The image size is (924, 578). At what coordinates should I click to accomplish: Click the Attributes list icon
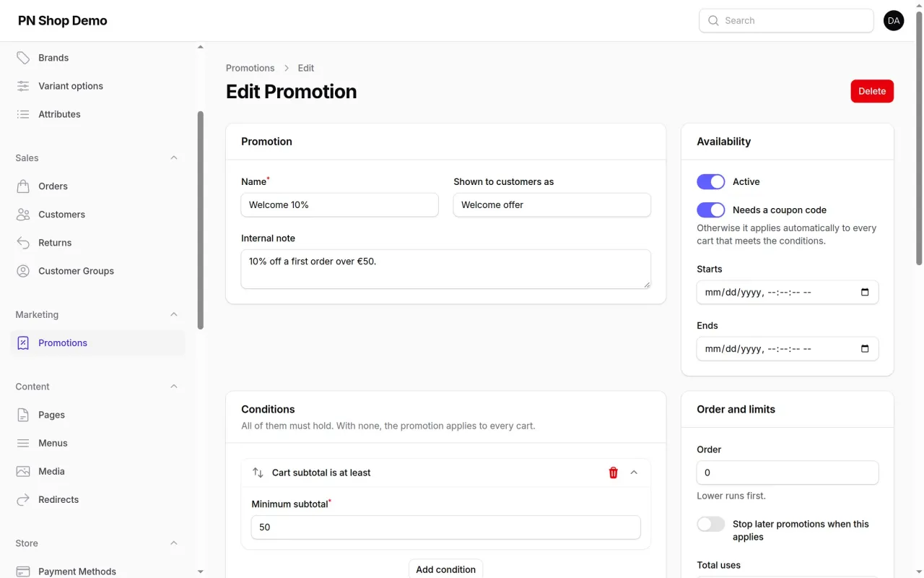(23, 114)
